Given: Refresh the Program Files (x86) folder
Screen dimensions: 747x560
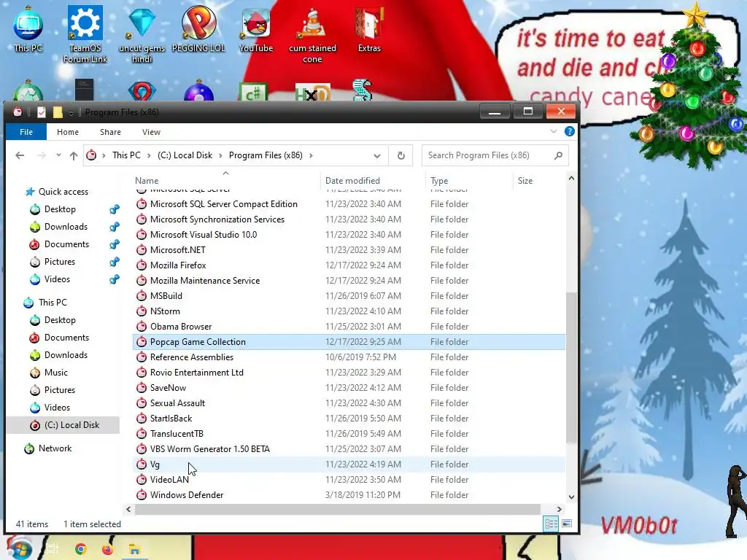Looking at the screenshot, I should (401, 155).
